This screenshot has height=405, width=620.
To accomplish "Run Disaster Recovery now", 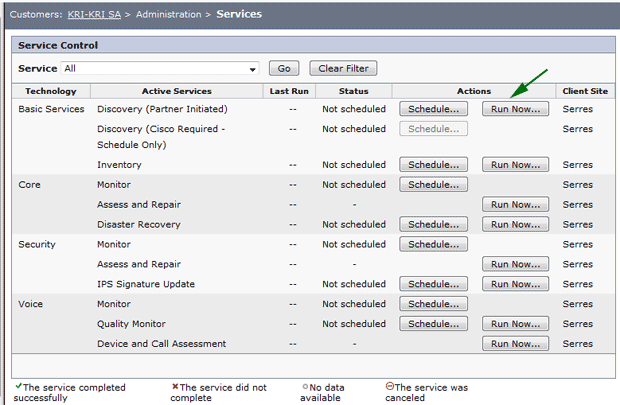I will pyautogui.click(x=515, y=224).
